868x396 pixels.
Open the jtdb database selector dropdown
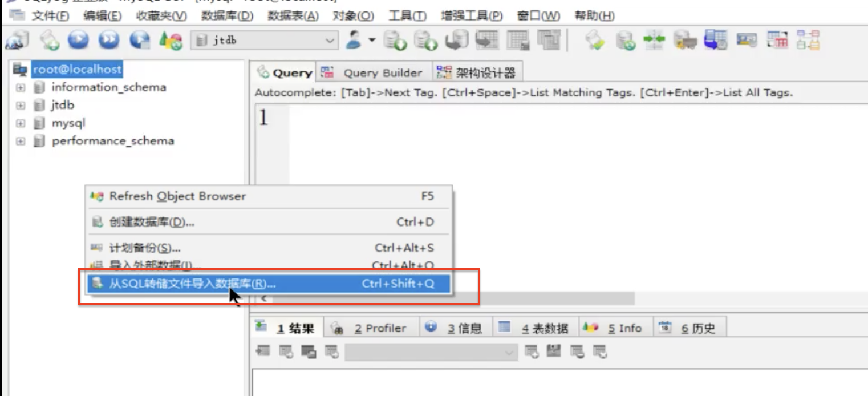(265, 41)
